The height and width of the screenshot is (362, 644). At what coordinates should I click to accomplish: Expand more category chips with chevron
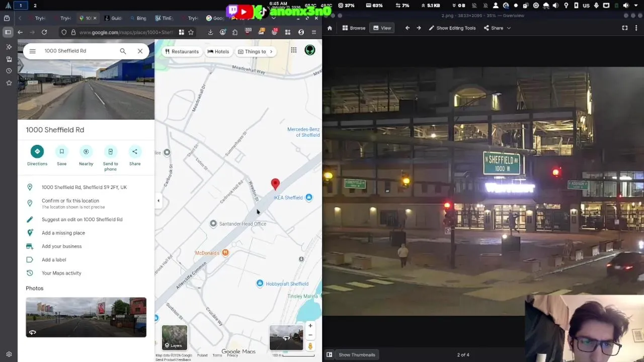pyautogui.click(x=271, y=51)
